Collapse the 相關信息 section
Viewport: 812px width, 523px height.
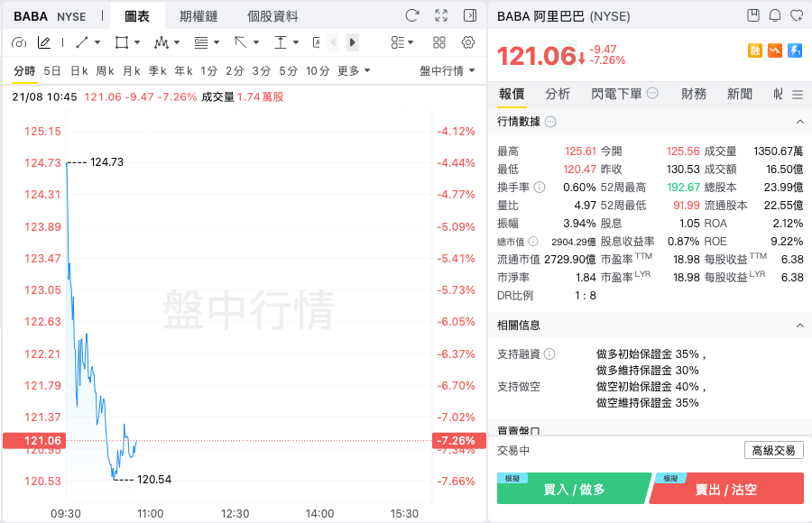pos(799,326)
